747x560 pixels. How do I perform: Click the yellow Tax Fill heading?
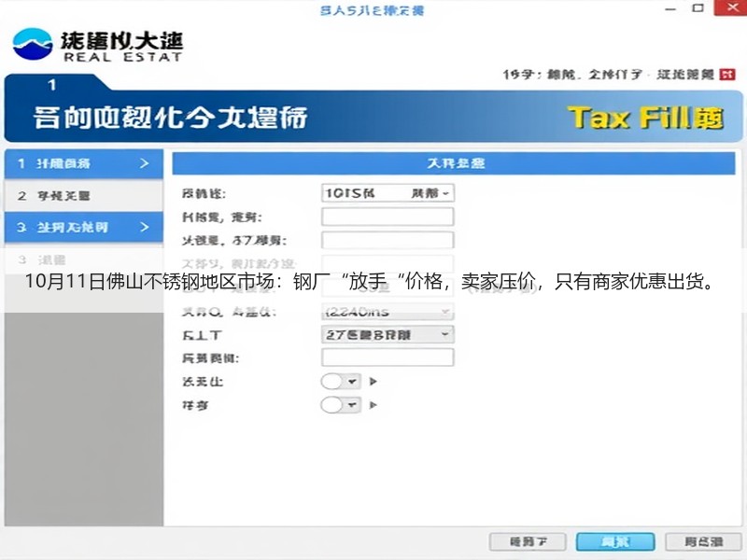[646, 119]
